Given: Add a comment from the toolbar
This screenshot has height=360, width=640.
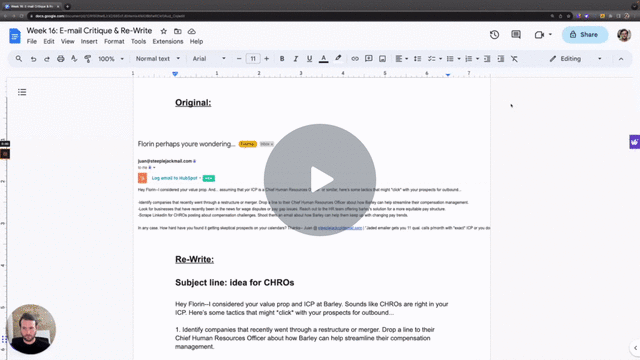Looking at the screenshot, I should point(369,59).
